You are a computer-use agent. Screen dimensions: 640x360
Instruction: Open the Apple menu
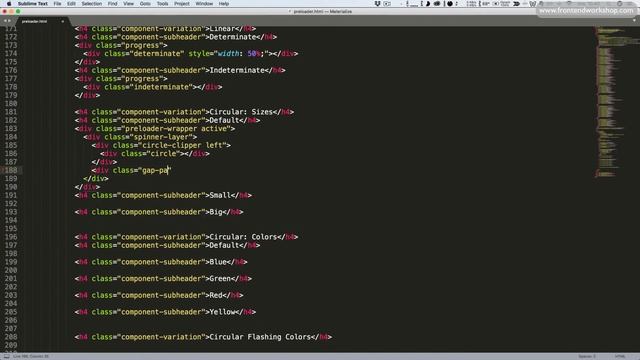coord(9,4)
